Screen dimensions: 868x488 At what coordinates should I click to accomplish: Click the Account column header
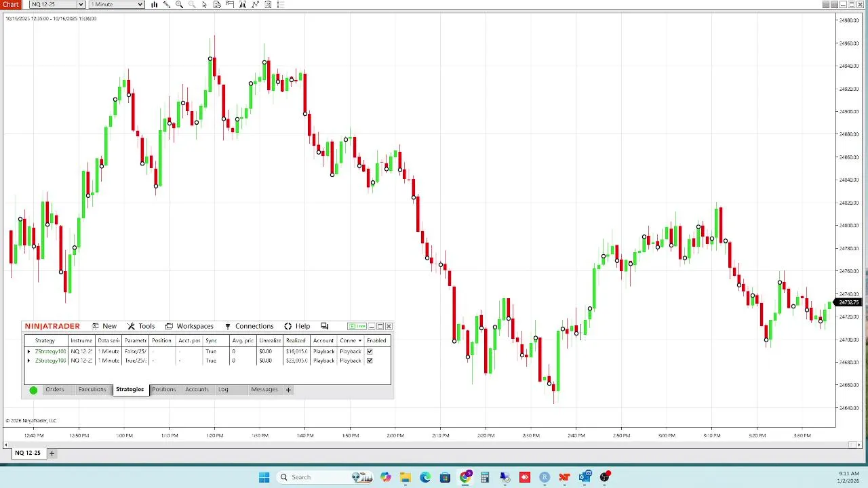323,340
